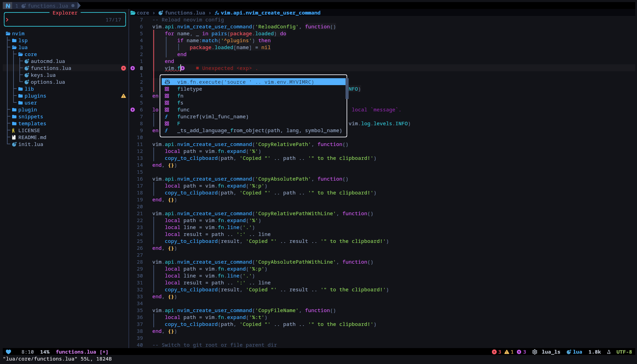Click the hint sign on line 6 gutter

point(133,110)
